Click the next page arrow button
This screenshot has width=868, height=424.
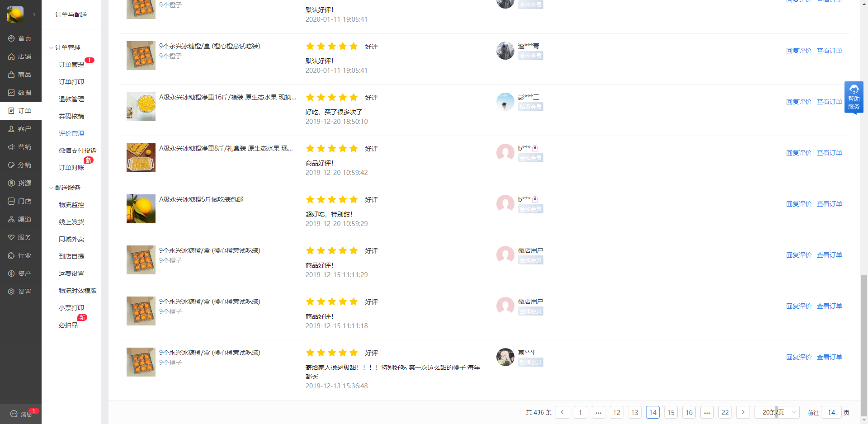743,412
